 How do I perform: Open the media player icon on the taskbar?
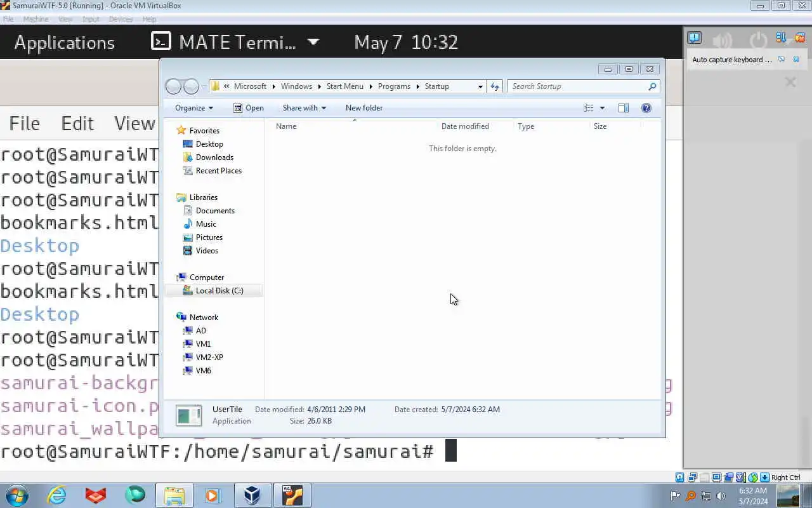(212, 495)
